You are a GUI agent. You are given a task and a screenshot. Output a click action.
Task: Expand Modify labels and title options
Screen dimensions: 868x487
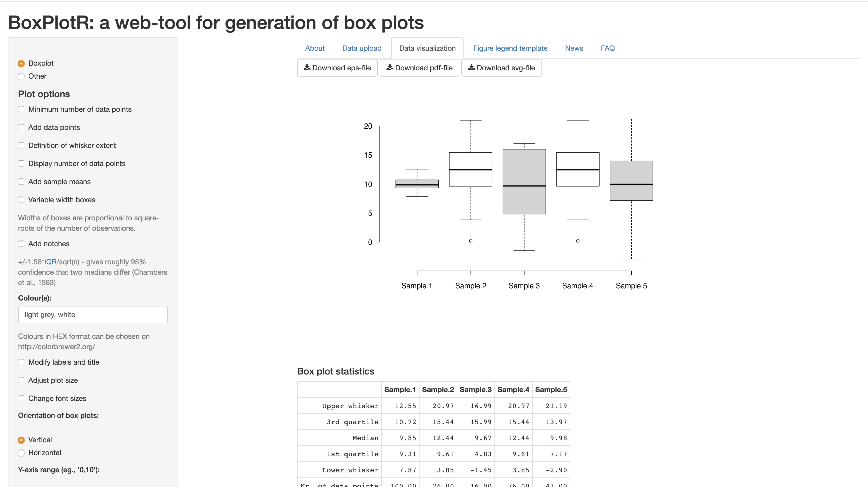click(21, 362)
